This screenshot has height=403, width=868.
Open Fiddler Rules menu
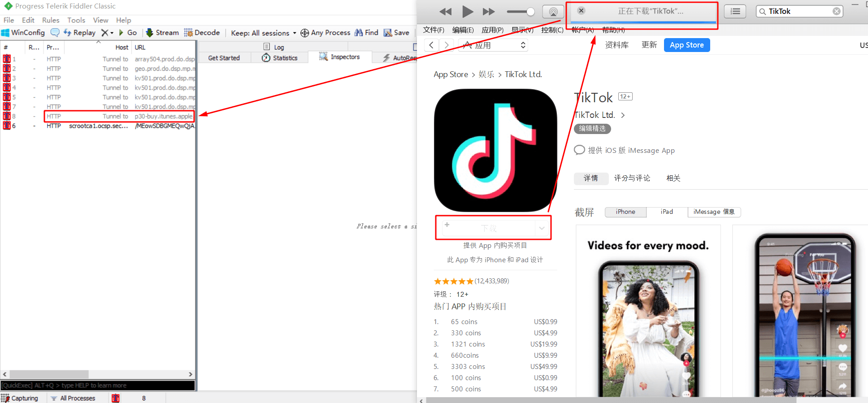pyautogui.click(x=51, y=20)
